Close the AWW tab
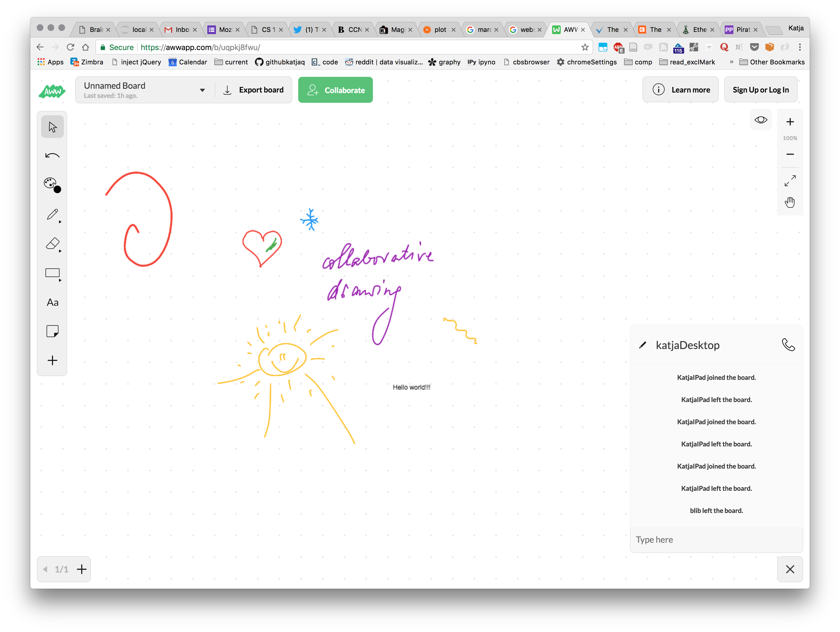Viewport: 840px width, 632px height. pyautogui.click(x=583, y=29)
